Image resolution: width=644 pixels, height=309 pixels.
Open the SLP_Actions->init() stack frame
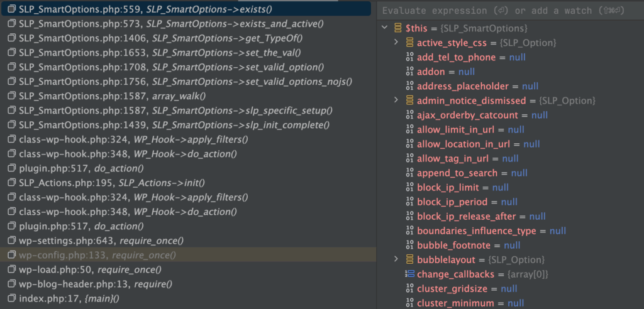click(189, 183)
